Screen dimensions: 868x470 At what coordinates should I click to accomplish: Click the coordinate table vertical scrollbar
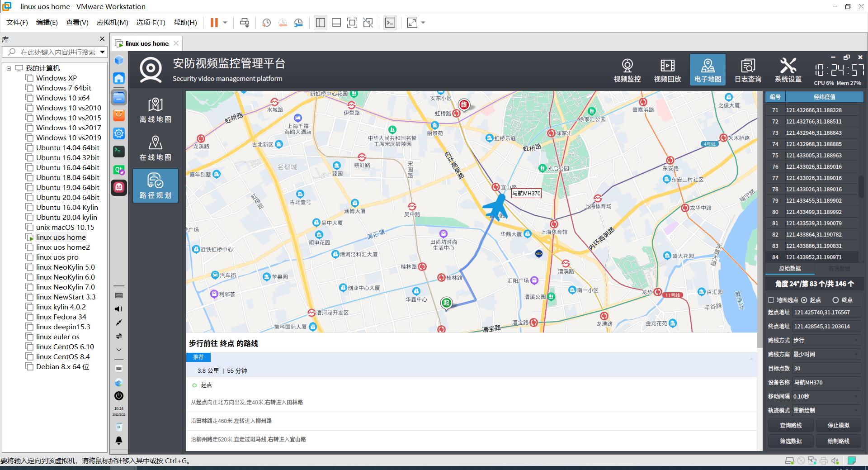(861, 185)
